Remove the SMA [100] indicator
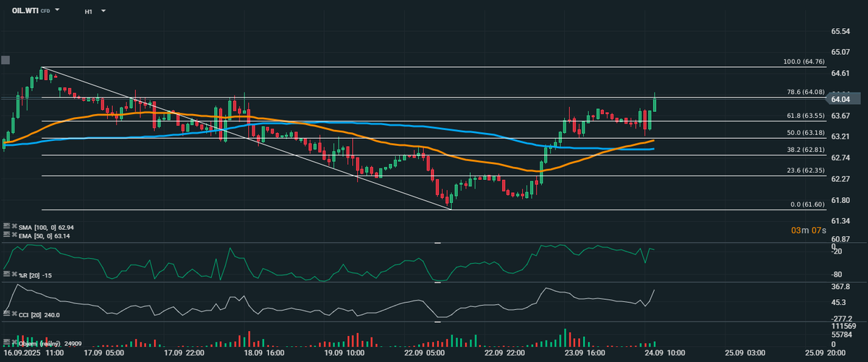This screenshot has width=868, height=362. [14, 228]
